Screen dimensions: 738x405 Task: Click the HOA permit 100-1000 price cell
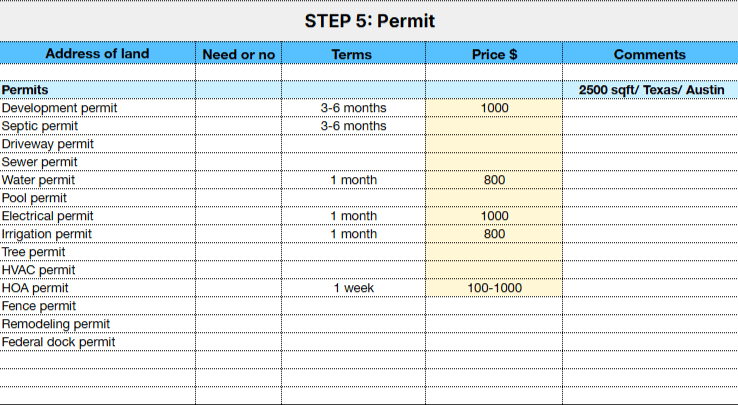coord(494,288)
